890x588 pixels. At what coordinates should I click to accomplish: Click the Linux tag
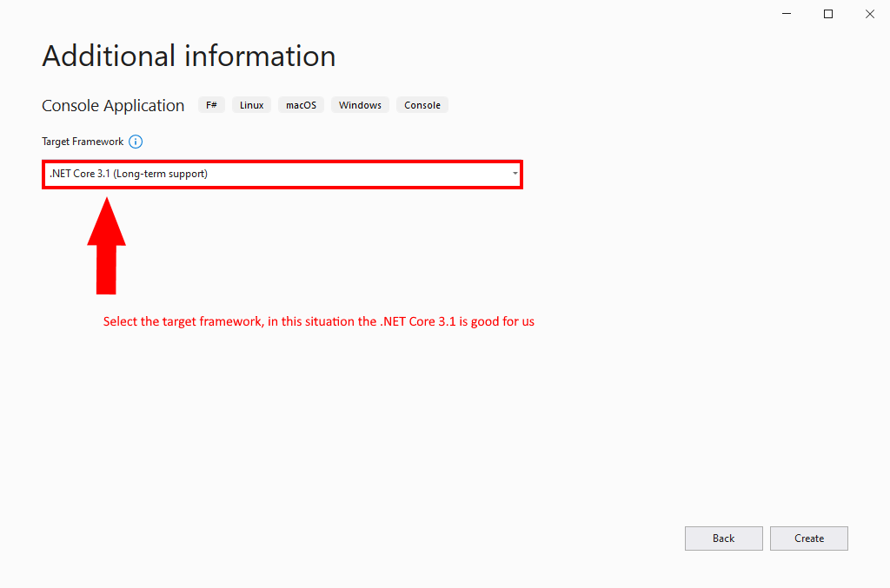click(x=251, y=105)
